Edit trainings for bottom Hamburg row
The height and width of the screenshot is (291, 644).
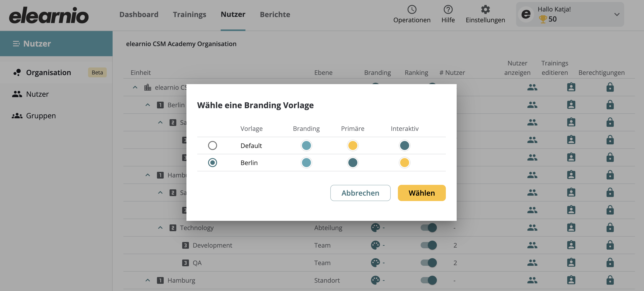point(571,280)
